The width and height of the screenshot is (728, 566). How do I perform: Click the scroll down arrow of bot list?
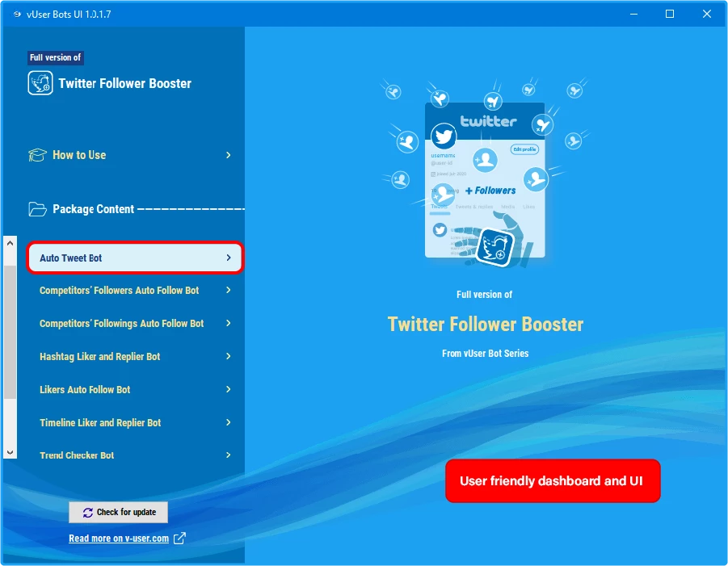tap(11, 452)
